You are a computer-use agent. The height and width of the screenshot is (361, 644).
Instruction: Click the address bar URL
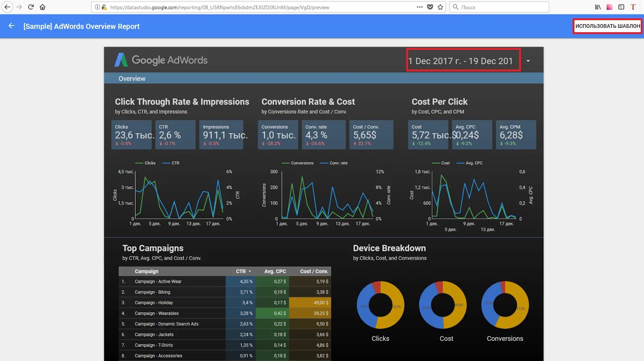point(219,7)
